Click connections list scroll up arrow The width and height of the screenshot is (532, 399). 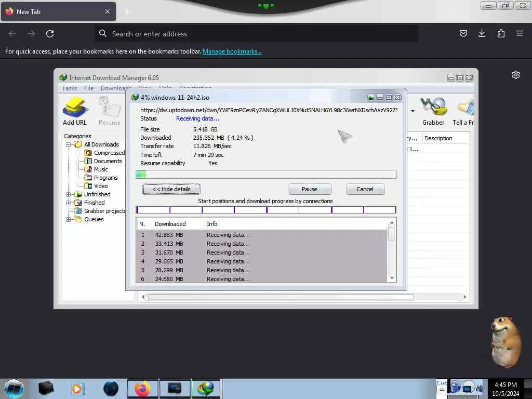392,223
